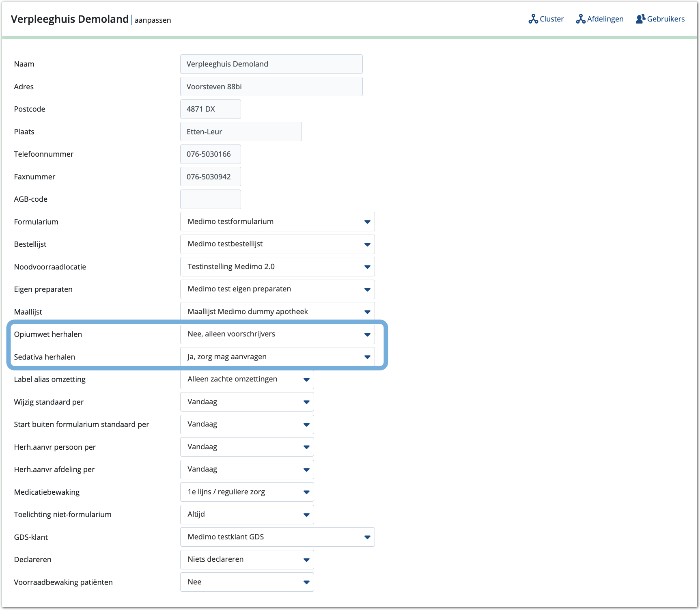700x610 pixels.
Task: Open the Noodvoorraadlocatie dropdown
Action: pos(277,267)
